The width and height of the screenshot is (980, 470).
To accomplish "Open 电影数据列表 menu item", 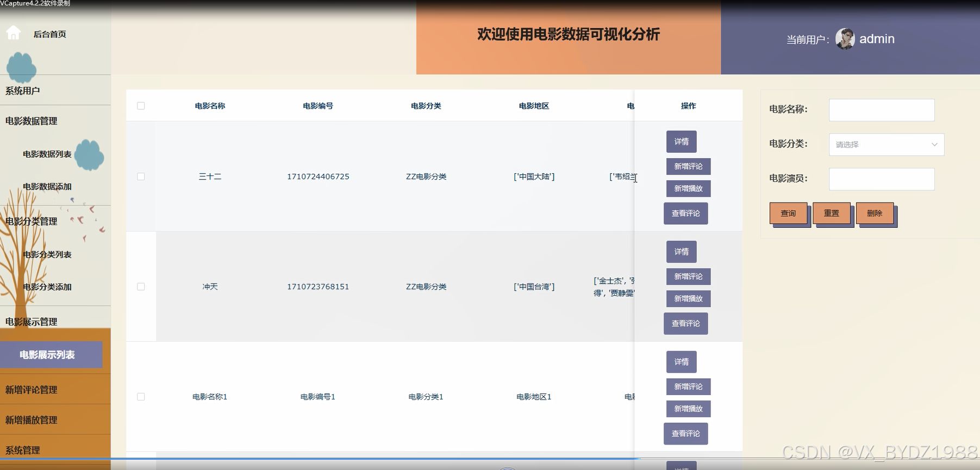I will 47,154.
